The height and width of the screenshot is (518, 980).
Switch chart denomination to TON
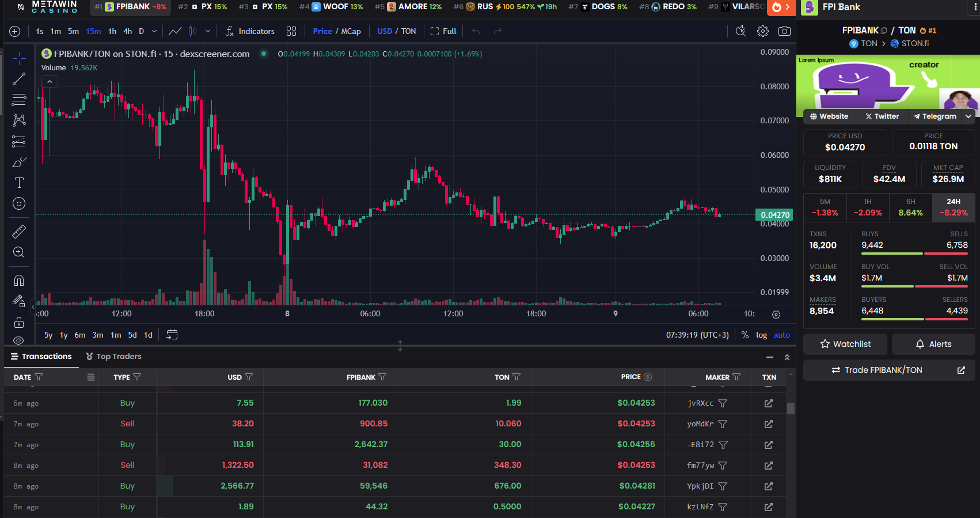coord(408,31)
